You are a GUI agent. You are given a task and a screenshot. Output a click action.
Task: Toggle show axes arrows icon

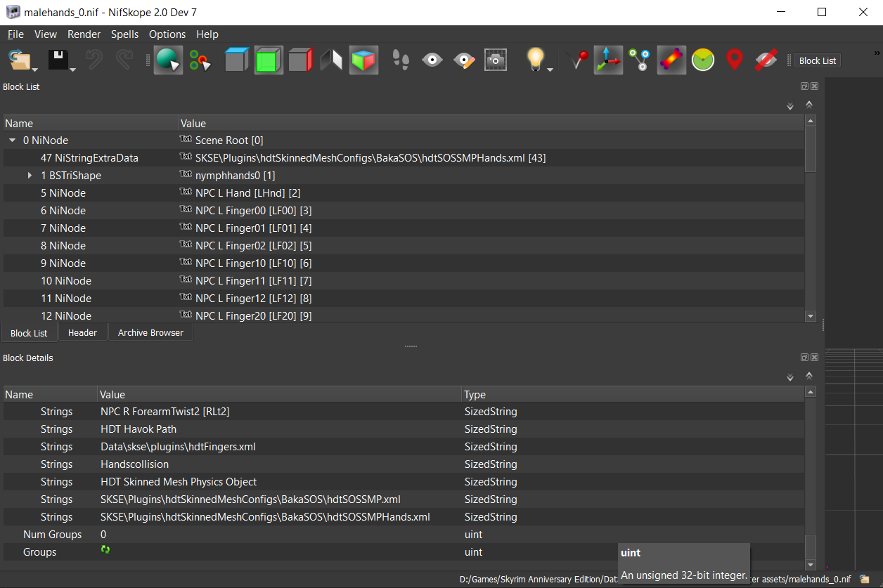coord(607,60)
